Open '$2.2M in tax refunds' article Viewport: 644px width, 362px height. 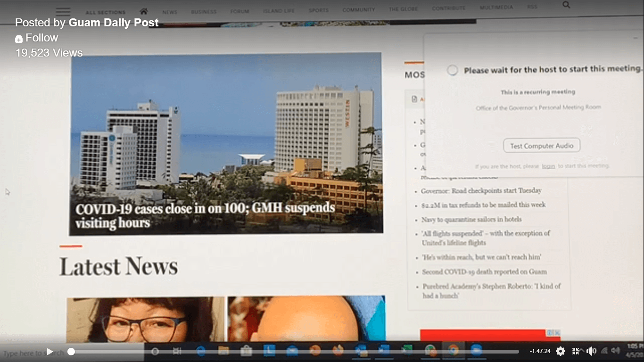(x=483, y=205)
